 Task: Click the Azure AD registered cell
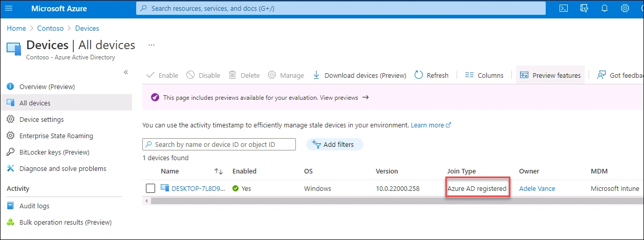point(477,188)
